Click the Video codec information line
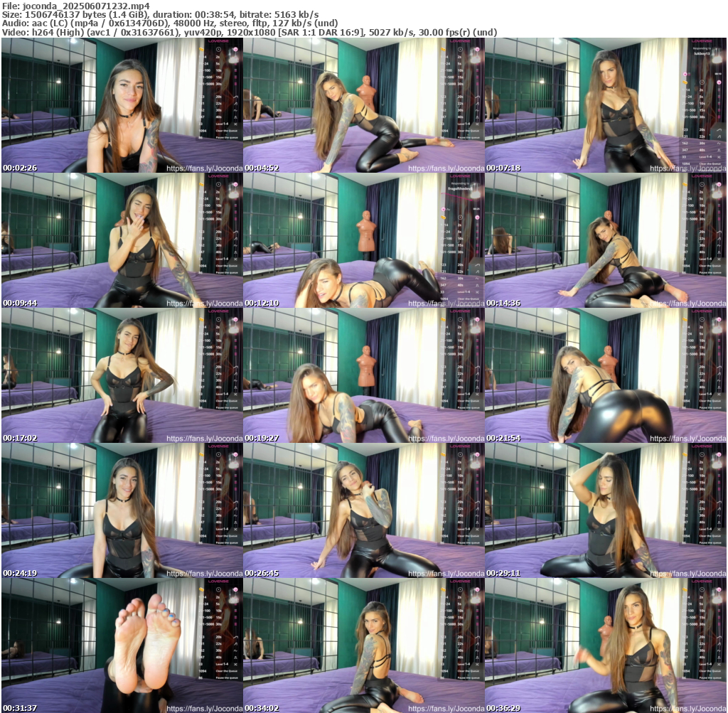The height and width of the screenshot is (713, 728). pos(250,33)
